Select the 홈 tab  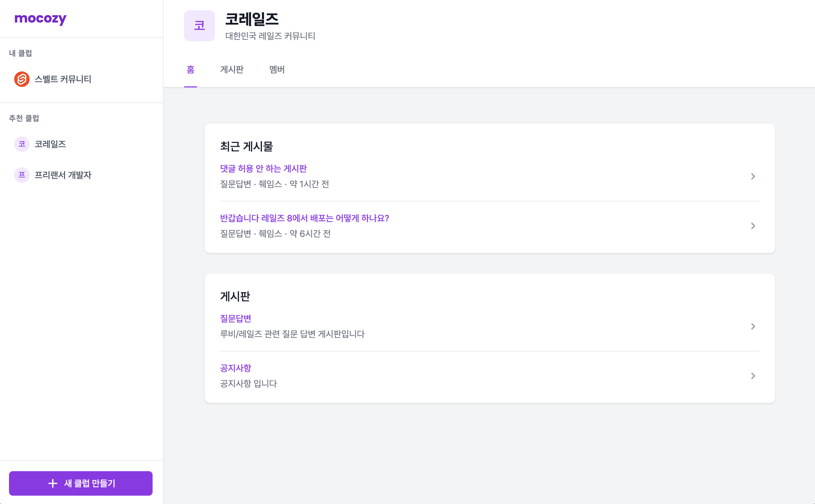(x=190, y=69)
